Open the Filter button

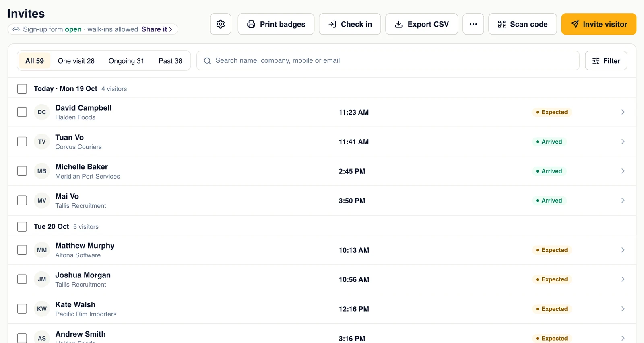[x=606, y=61]
